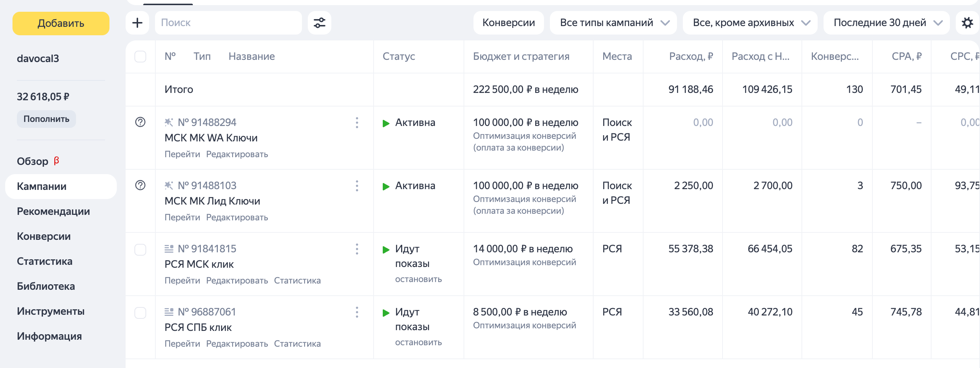Go to Статистика in the sidebar
Screen dimensions: 980x368
44,261
